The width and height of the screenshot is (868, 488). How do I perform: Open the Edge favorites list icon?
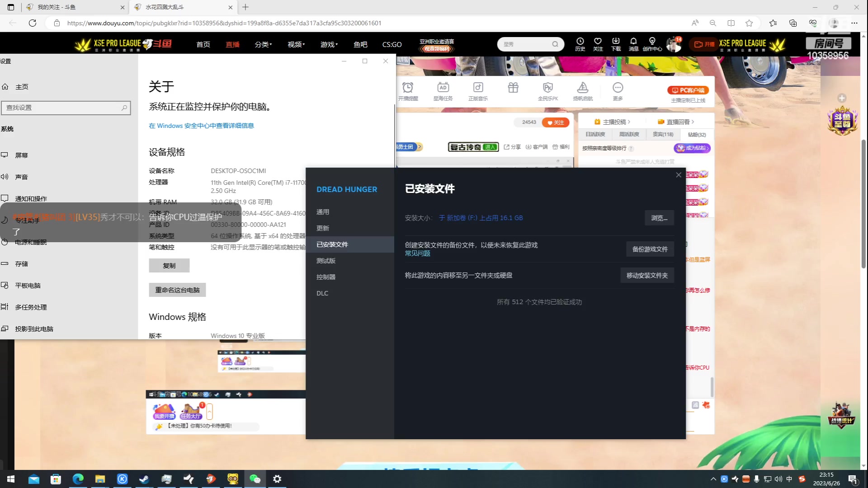click(x=773, y=23)
